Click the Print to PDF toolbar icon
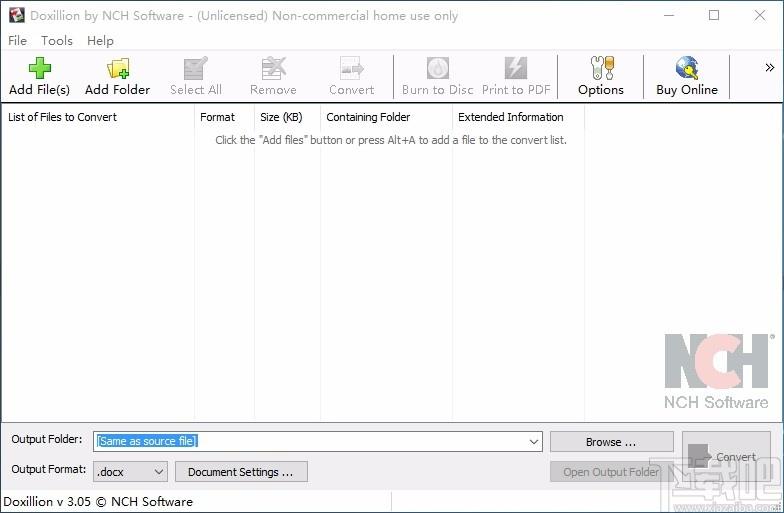The width and height of the screenshot is (784, 513). click(516, 68)
